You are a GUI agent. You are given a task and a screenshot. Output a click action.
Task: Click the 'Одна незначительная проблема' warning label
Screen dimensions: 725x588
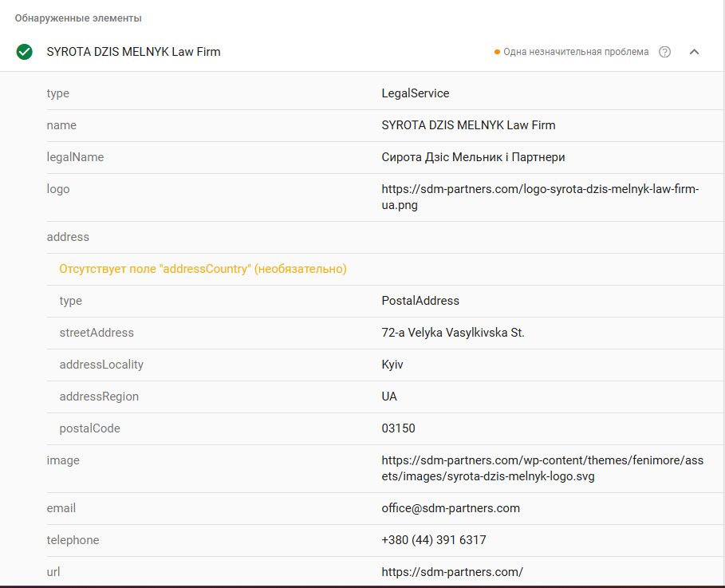[x=576, y=52]
